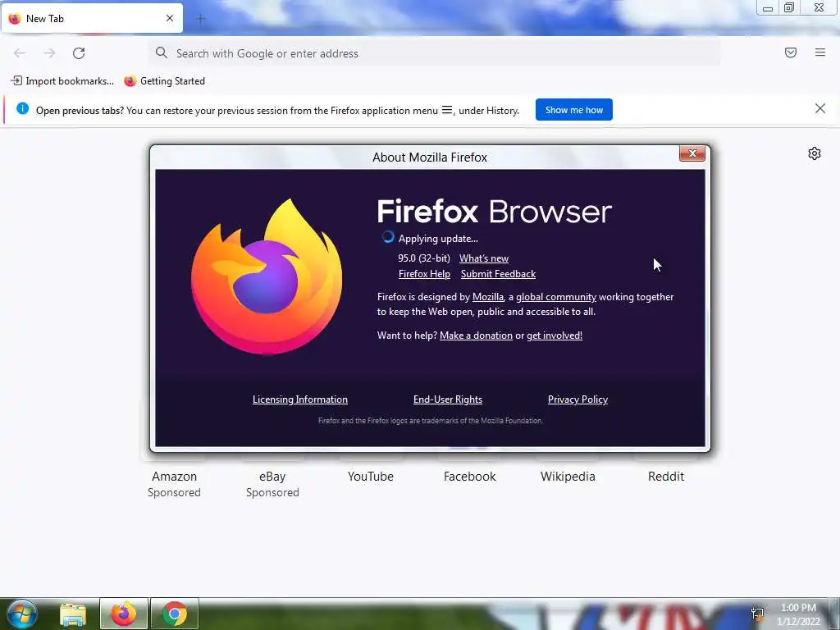The height and width of the screenshot is (630, 840).
Task: Reload the current page
Action: [79, 53]
